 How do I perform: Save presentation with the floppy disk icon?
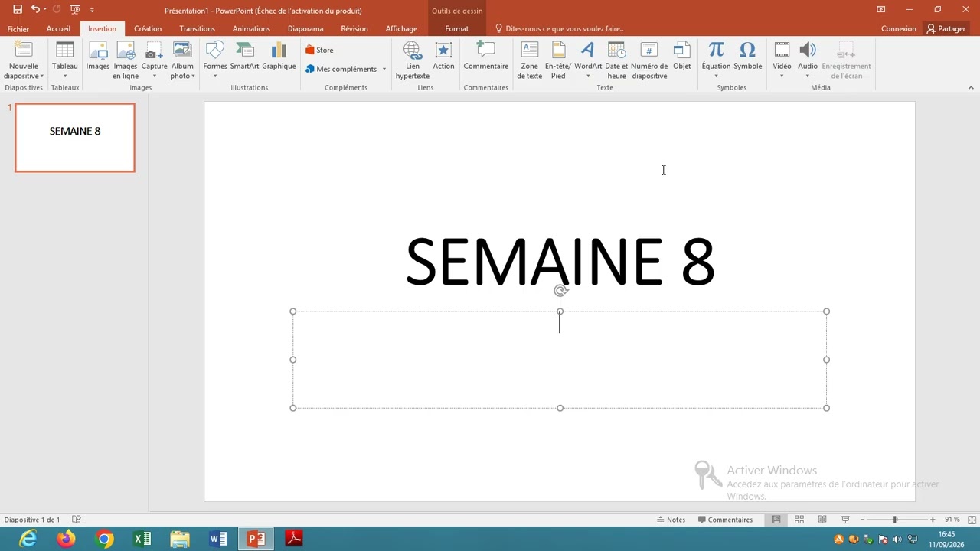(18, 10)
